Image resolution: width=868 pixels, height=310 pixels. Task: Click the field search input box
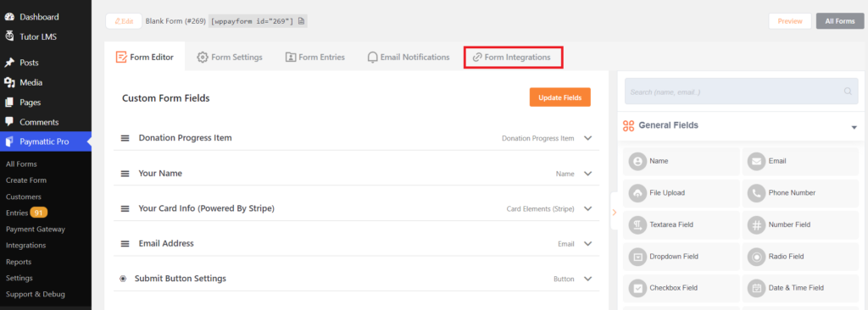(741, 91)
